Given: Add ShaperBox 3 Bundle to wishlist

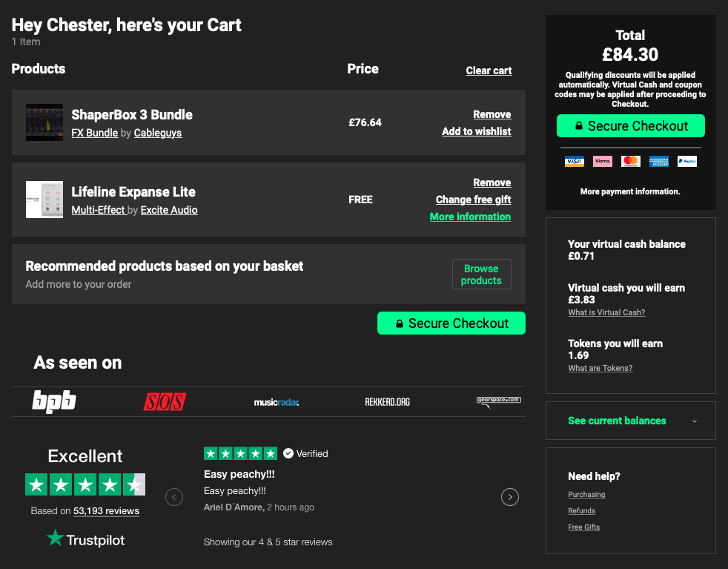Looking at the screenshot, I should click(x=477, y=131).
